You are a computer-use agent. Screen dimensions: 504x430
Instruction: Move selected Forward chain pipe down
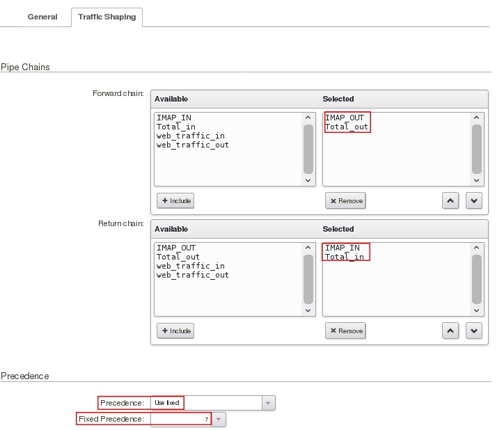point(473,200)
